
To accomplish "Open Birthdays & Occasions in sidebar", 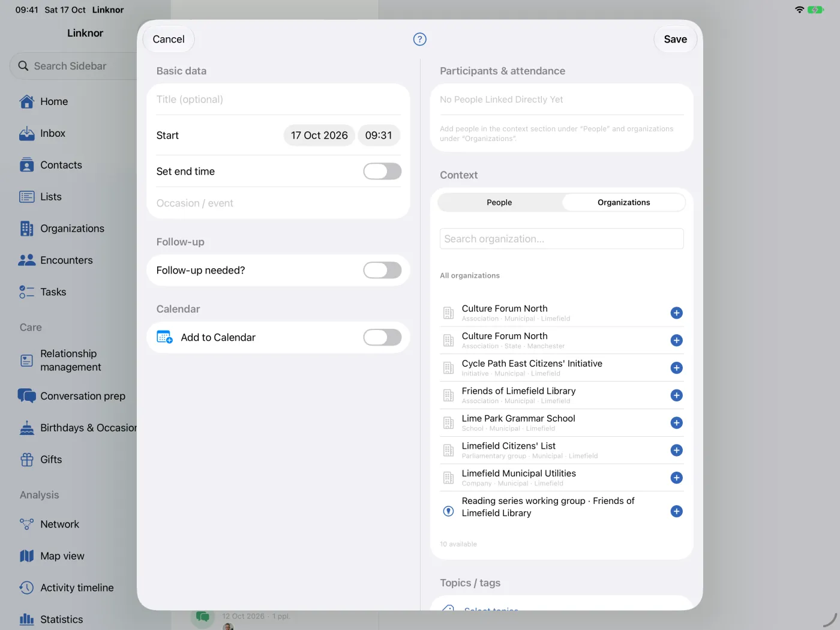I will (x=77, y=428).
